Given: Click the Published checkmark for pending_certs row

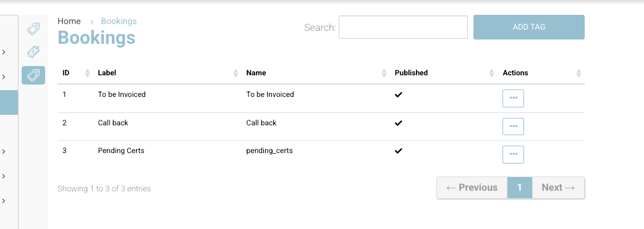Looking at the screenshot, I should 399,151.
